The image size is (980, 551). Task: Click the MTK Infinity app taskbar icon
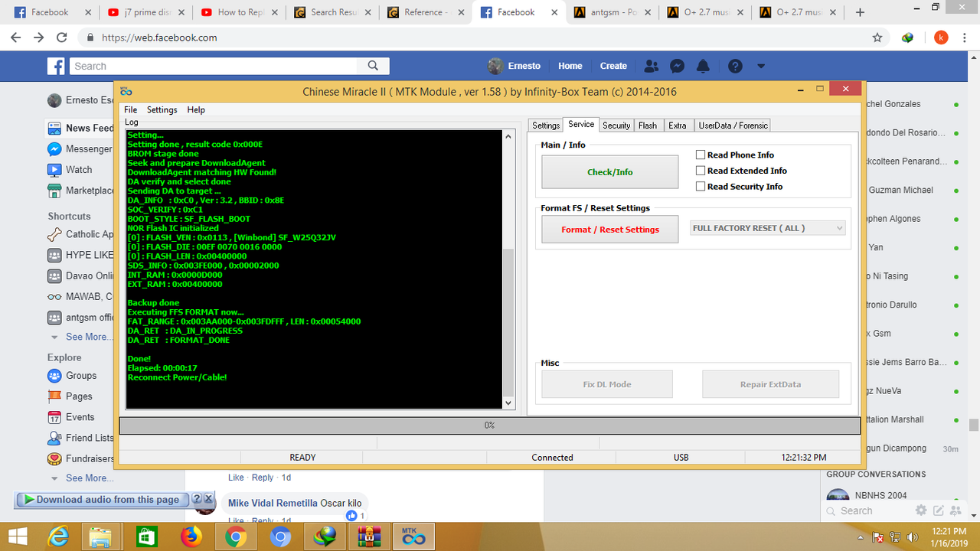[413, 536]
